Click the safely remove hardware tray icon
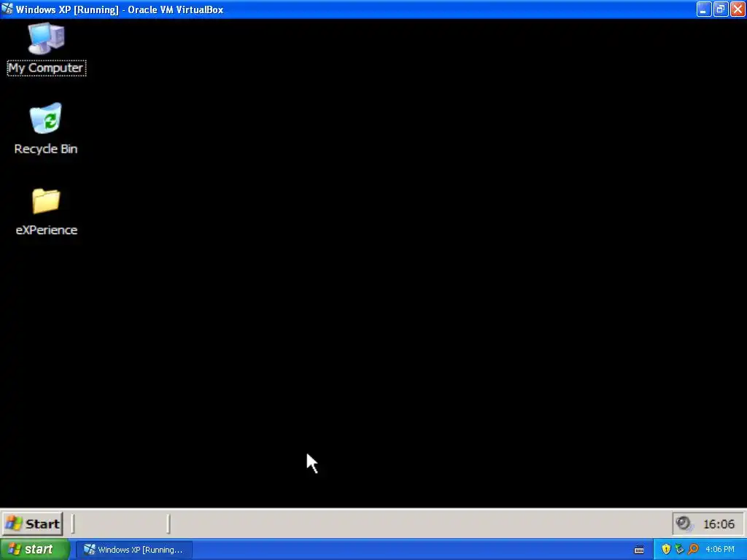Image resolution: width=747 pixels, height=560 pixels. click(679, 550)
